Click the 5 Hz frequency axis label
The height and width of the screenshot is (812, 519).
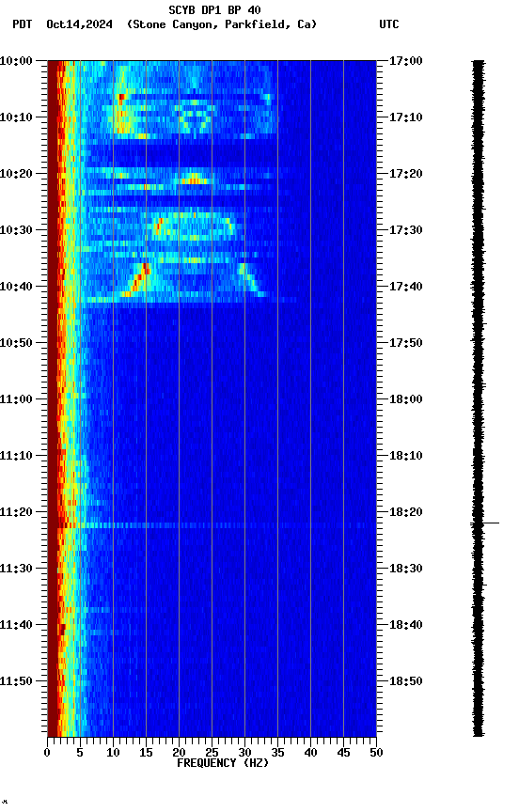click(80, 753)
